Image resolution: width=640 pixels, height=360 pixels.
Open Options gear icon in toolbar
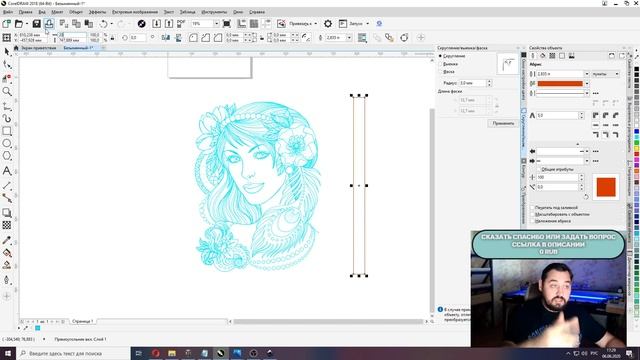(x=327, y=24)
